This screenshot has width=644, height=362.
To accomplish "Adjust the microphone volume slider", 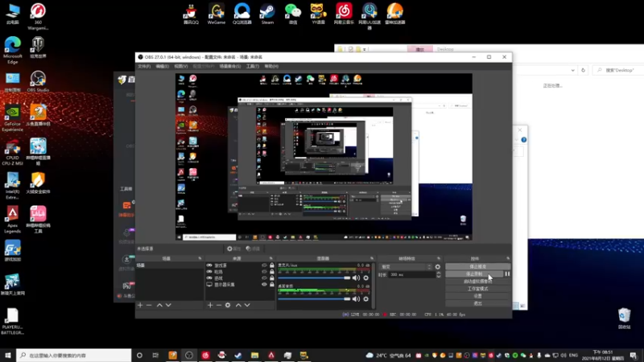I will (314, 278).
